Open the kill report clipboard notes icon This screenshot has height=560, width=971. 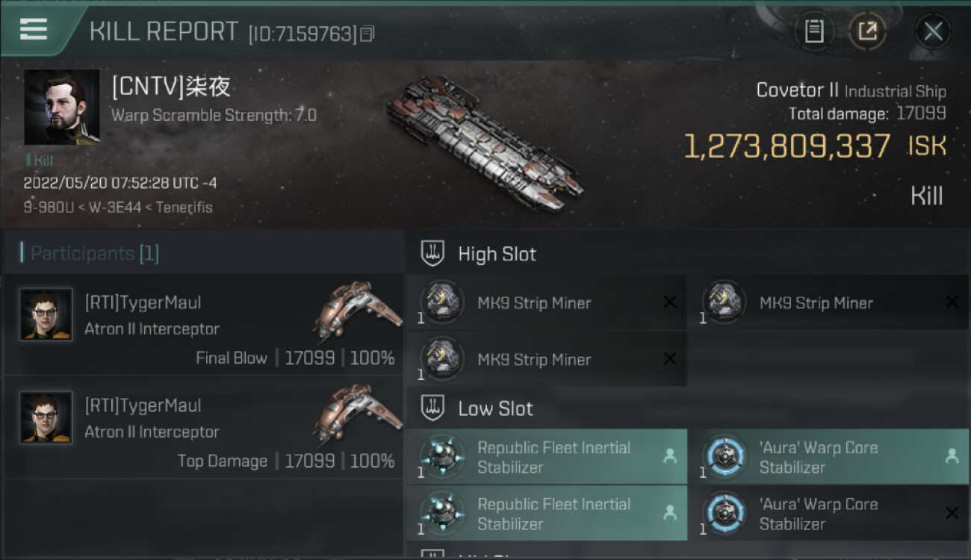(813, 31)
